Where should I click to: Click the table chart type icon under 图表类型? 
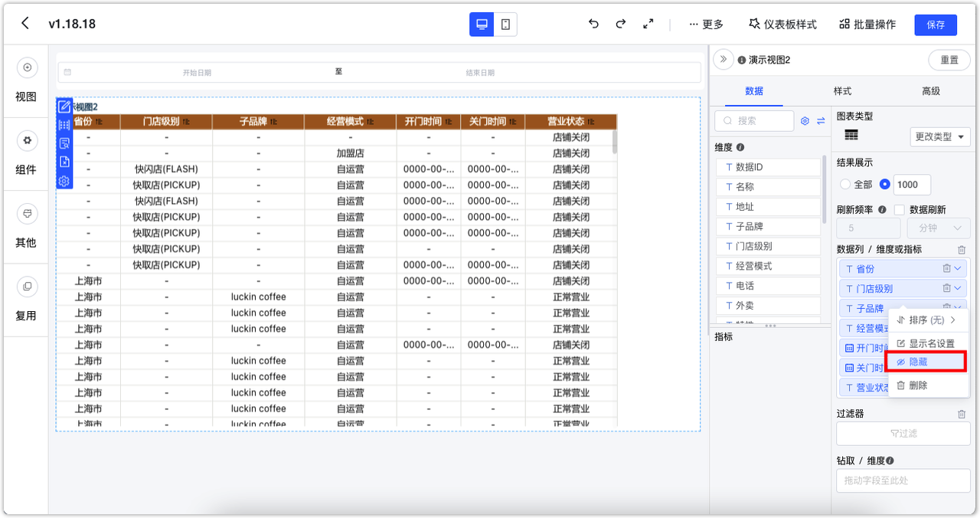click(x=851, y=135)
